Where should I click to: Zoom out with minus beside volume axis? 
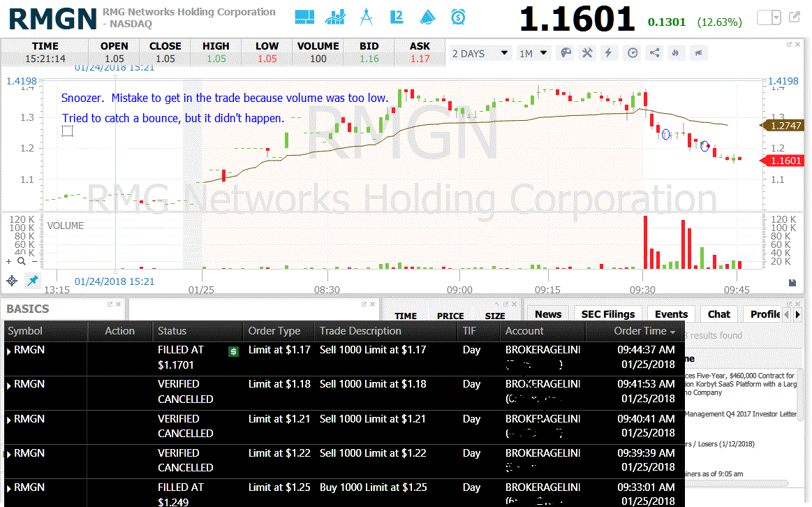[34, 261]
